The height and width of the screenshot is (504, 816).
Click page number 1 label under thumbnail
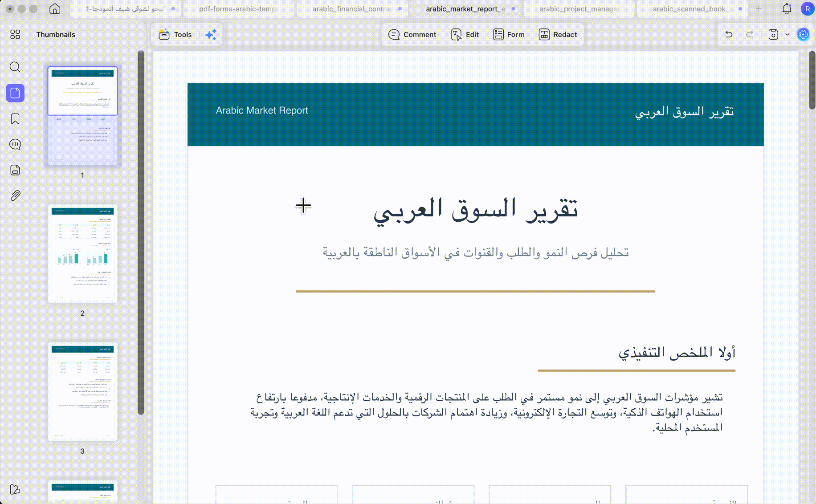point(82,175)
